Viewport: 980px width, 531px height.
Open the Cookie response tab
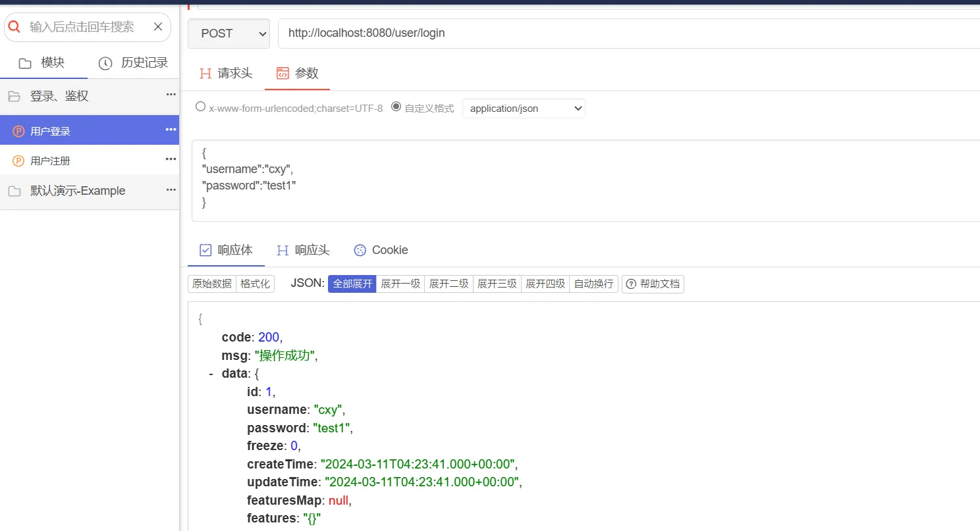(381, 250)
